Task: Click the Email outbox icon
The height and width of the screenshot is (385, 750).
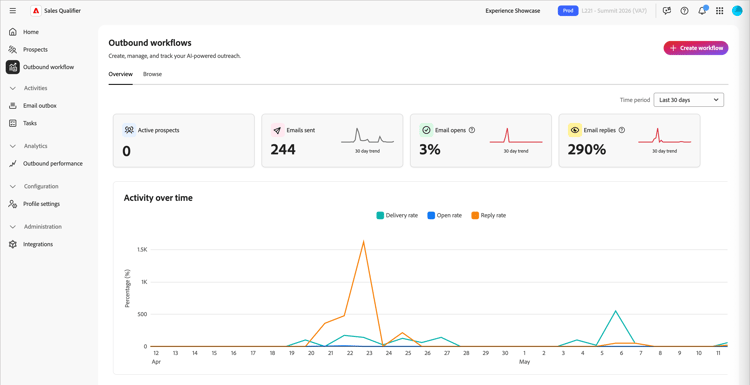Action: (13, 106)
